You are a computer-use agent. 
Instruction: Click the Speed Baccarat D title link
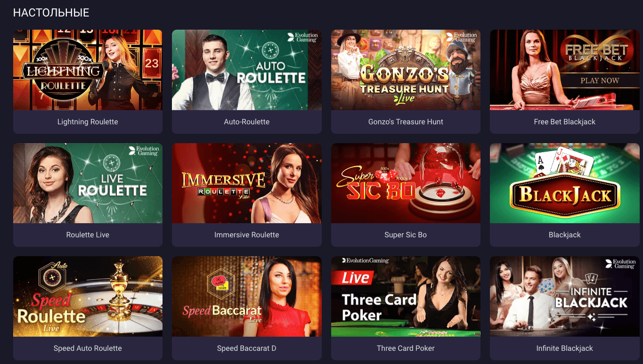tap(247, 348)
